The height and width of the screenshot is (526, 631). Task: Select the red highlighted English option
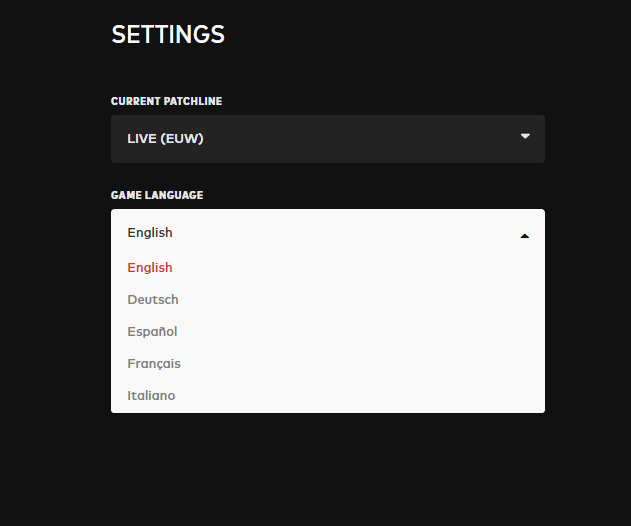tap(150, 268)
